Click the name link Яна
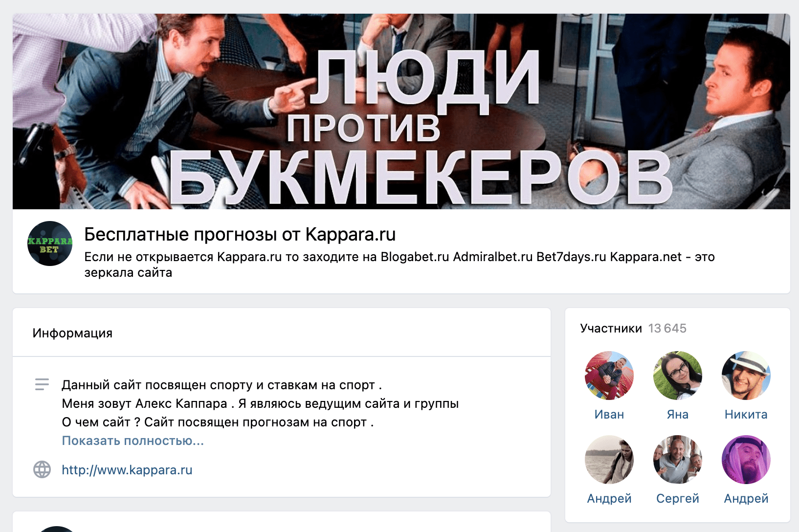This screenshot has width=799, height=532. pos(678,414)
